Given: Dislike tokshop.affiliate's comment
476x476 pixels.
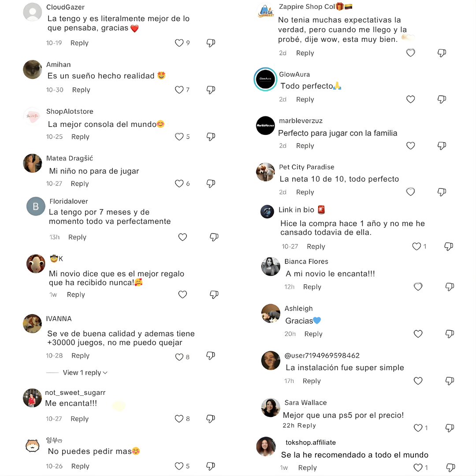Looking at the screenshot, I should click(450, 468).
